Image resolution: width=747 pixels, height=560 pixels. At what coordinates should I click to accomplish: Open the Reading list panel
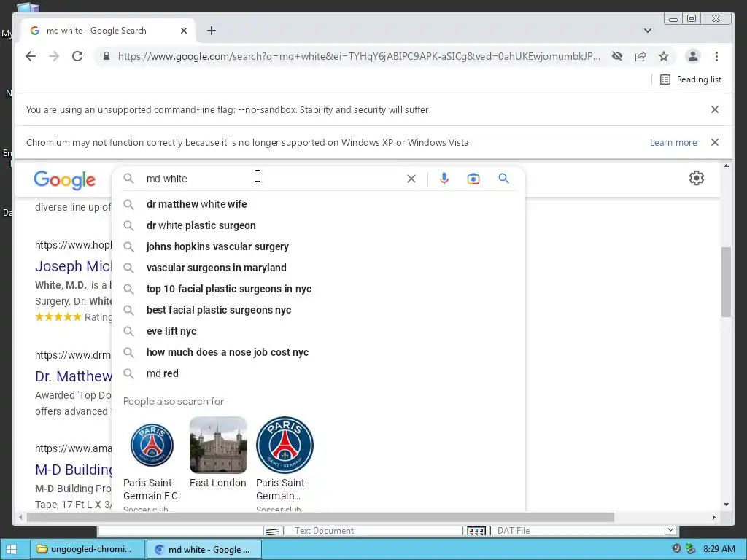point(691,79)
